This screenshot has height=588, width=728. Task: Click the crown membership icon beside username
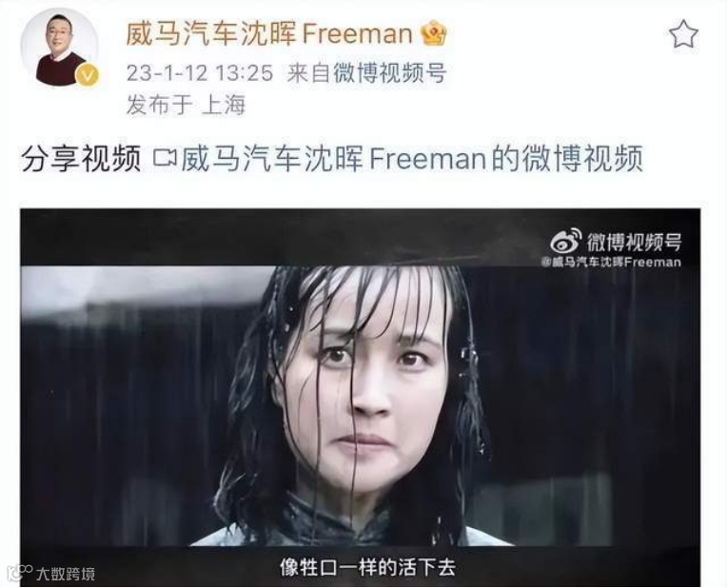pos(433,34)
